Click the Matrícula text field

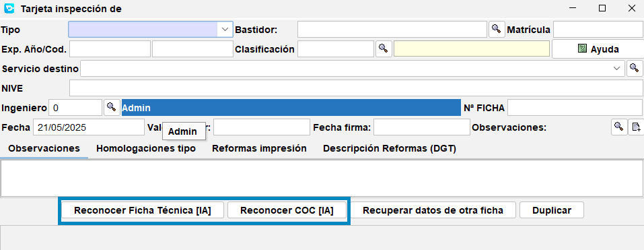pos(598,29)
